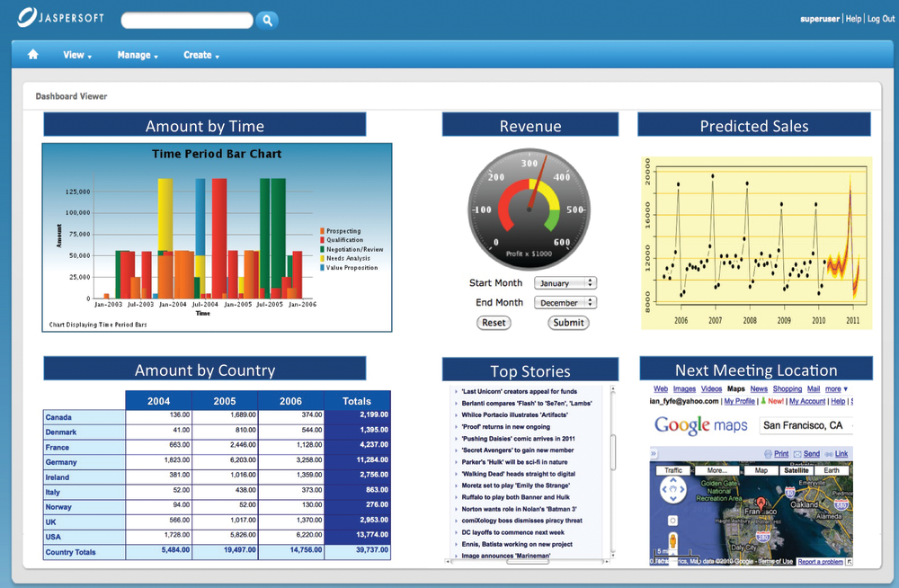Open the Manage menu

(137, 55)
